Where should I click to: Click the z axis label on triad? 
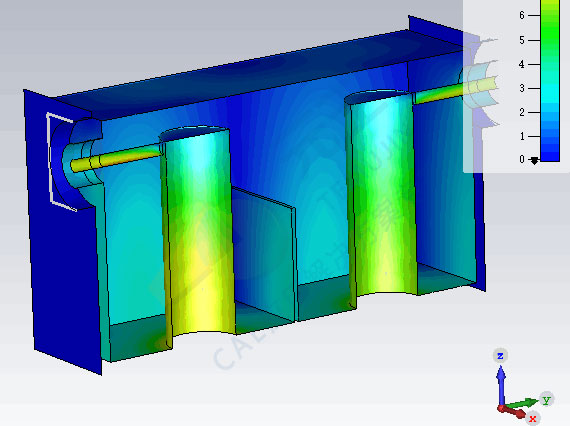click(x=501, y=356)
